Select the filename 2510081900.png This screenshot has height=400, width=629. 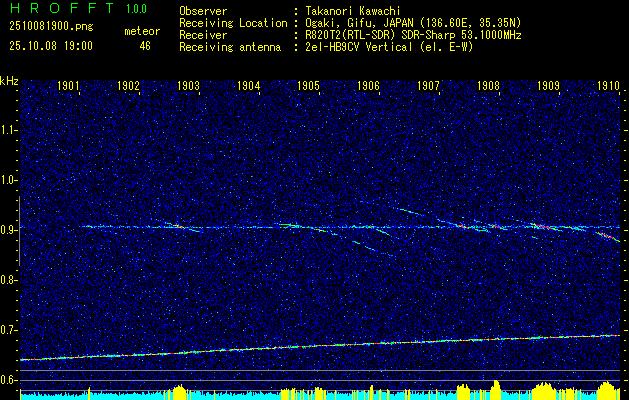coord(51,27)
